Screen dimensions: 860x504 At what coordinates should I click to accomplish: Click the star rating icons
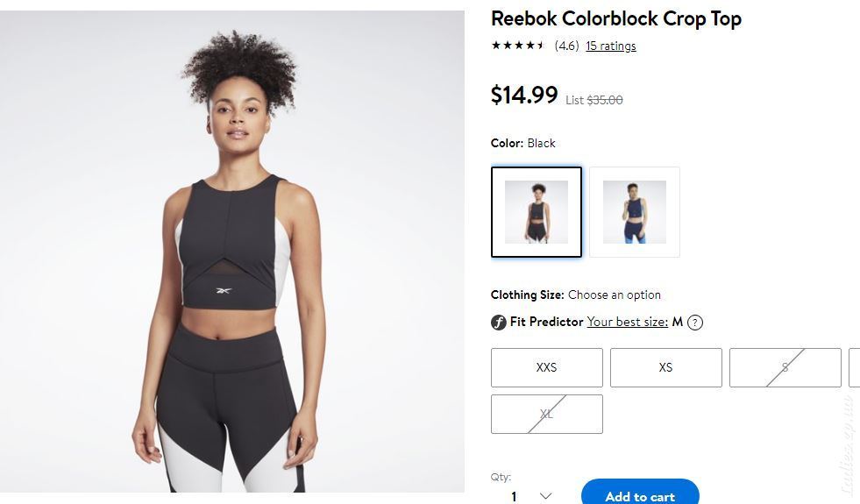tap(518, 46)
